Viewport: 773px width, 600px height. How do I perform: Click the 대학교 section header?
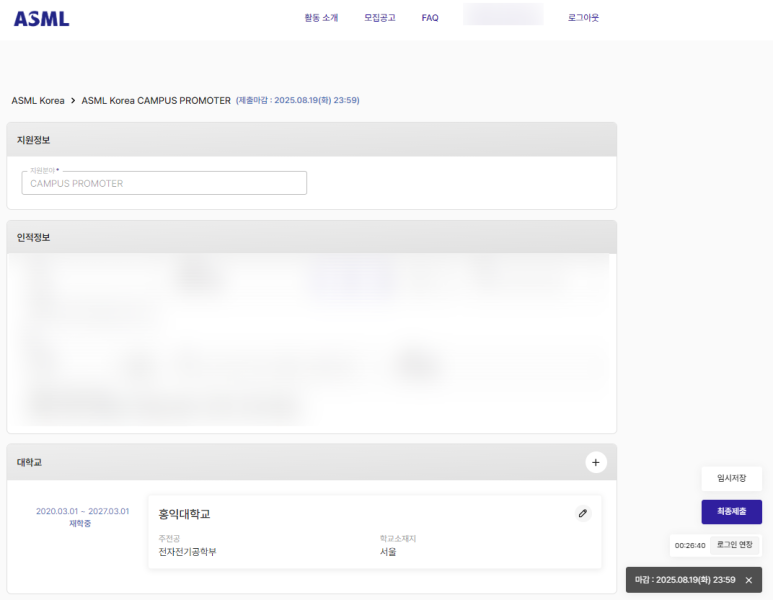tap(312, 462)
